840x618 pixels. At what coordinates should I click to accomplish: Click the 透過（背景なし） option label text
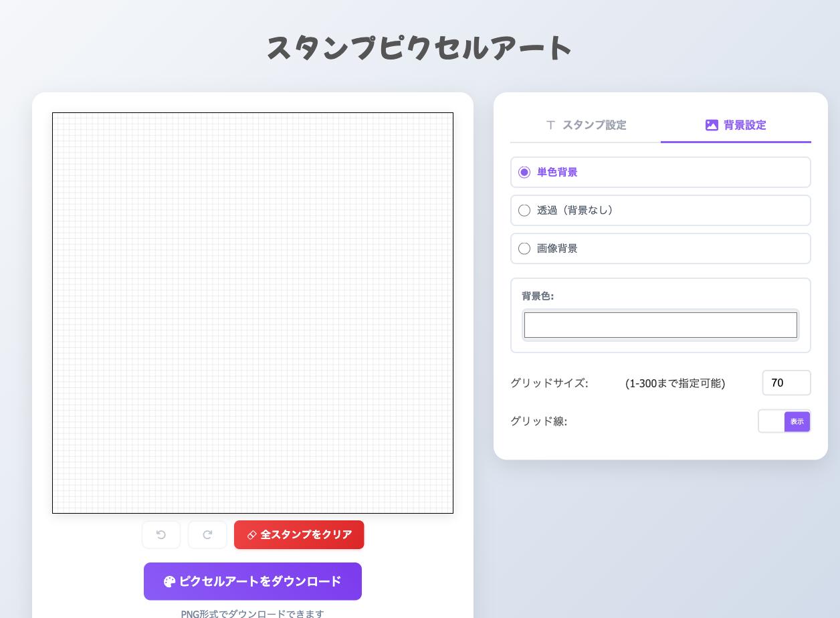click(x=575, y=211)
